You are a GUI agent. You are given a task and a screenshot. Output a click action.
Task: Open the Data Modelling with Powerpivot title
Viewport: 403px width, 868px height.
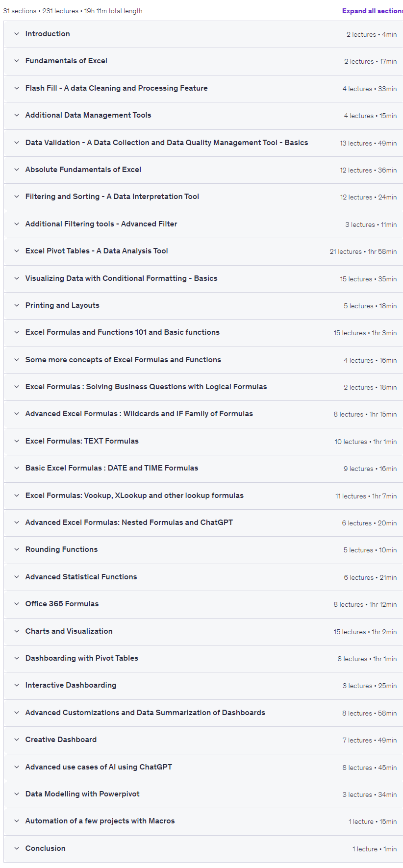82,794
